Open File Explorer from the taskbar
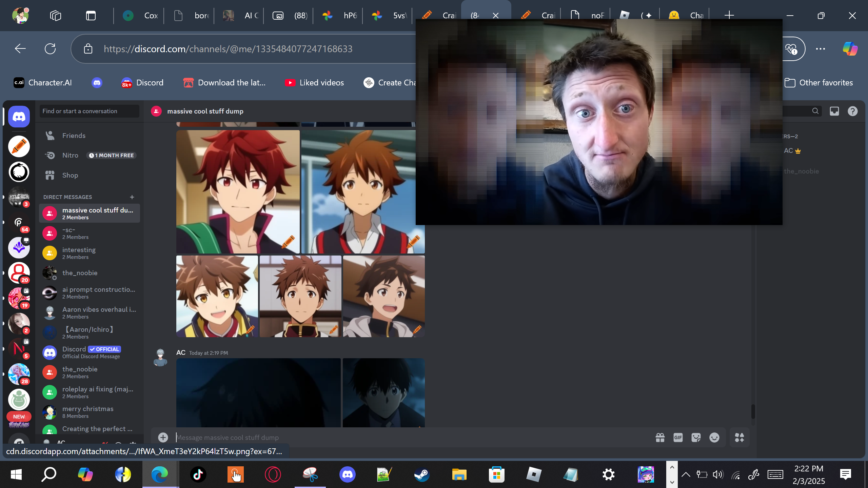 (459, 474)
